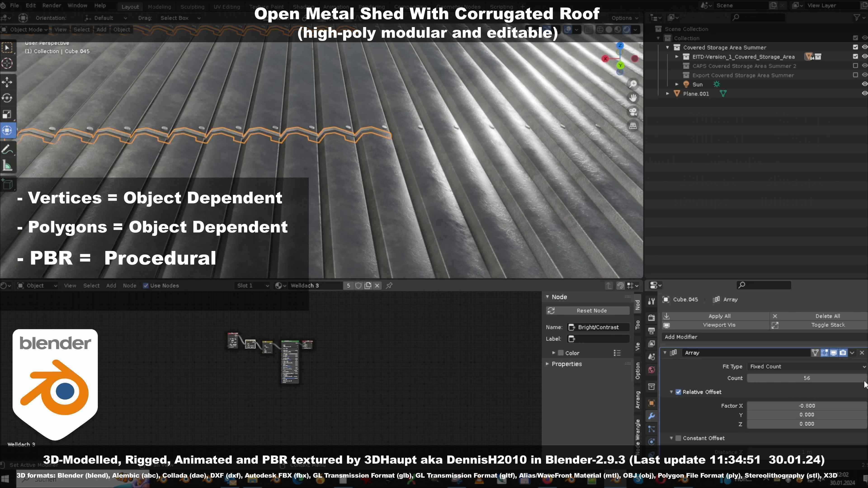Toggle Use Nodes checkbox
This screenshot has height=488, width=868.
(146, 286)
